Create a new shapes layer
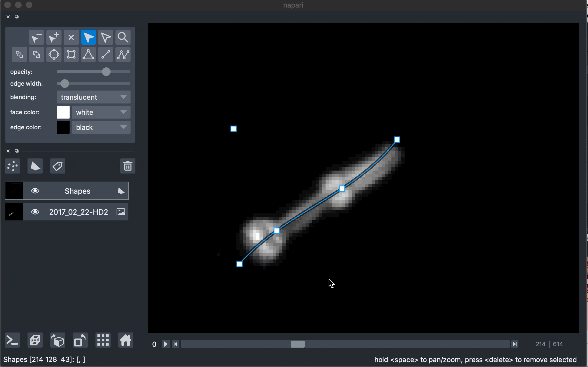This screenshot has height=367, width=588. tap(35, 166)
